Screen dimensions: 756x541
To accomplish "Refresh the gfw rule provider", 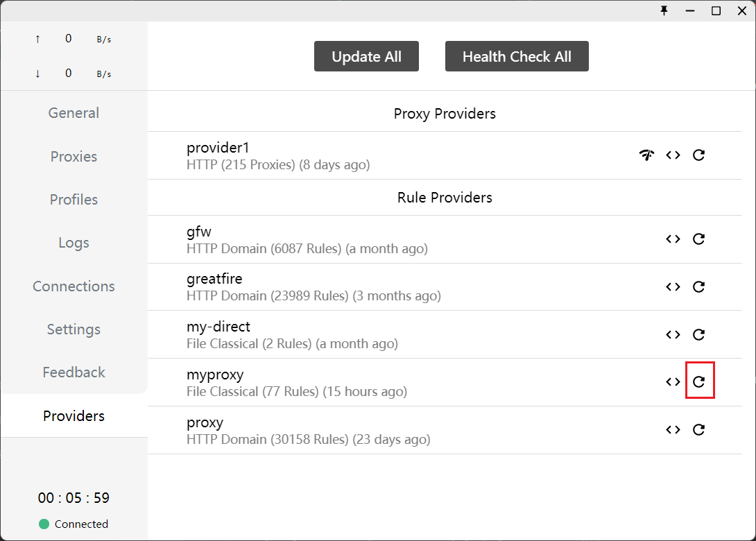I will [698, 239].
